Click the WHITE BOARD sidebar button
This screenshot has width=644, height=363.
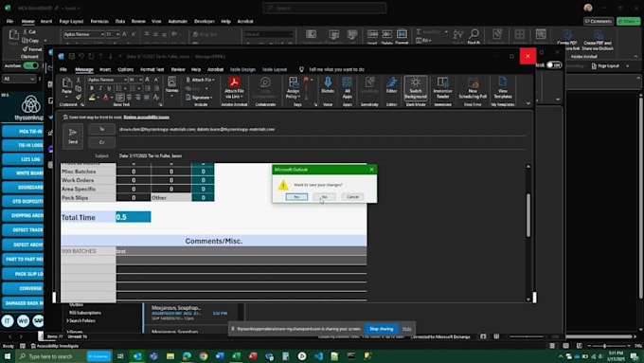tap(23, 173)
